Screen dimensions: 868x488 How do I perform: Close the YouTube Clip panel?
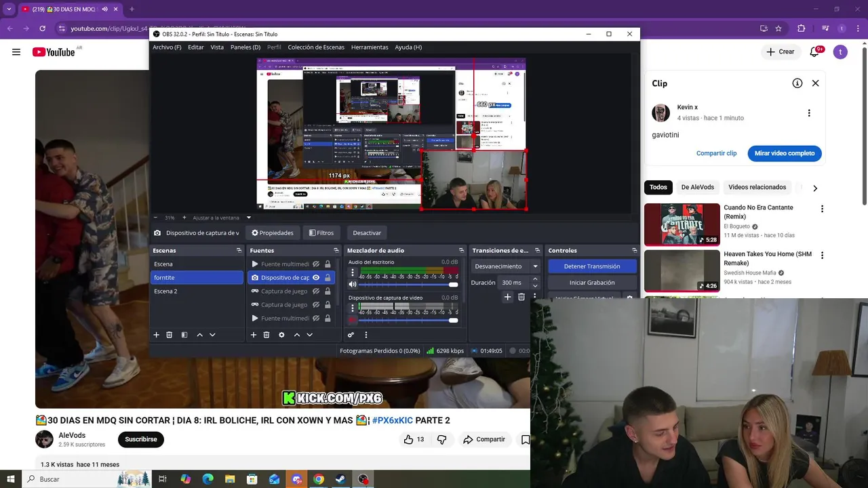tap(815, 83)
